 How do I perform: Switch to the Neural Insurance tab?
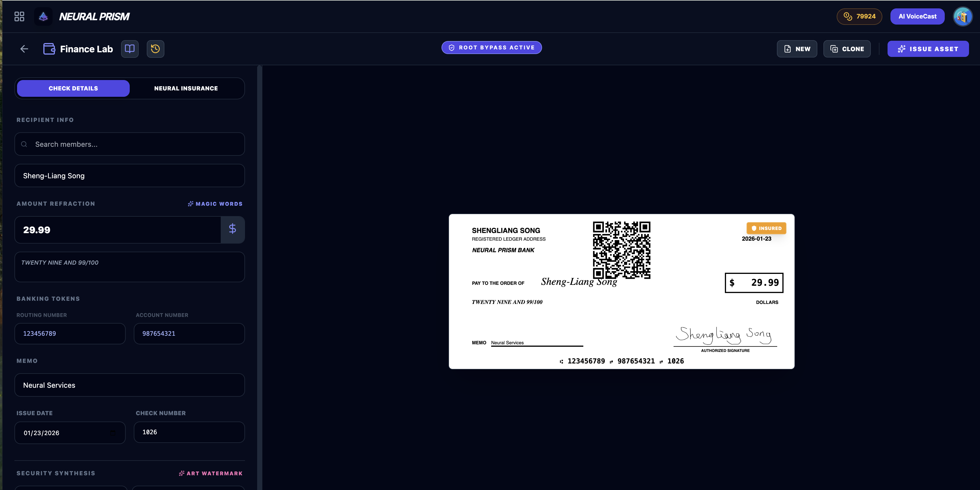click(186, 88)
